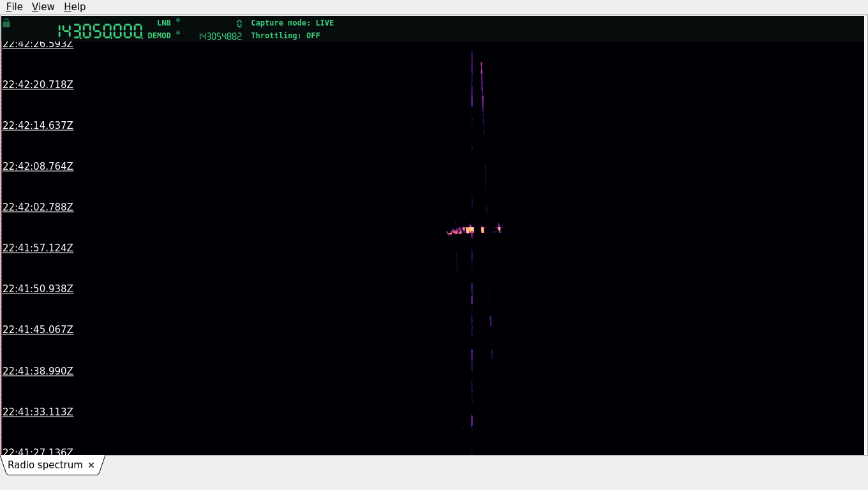Click timestamp 22:41:45.067Z
This screenshot has width=868, height=490.
[x=38, y=330]
